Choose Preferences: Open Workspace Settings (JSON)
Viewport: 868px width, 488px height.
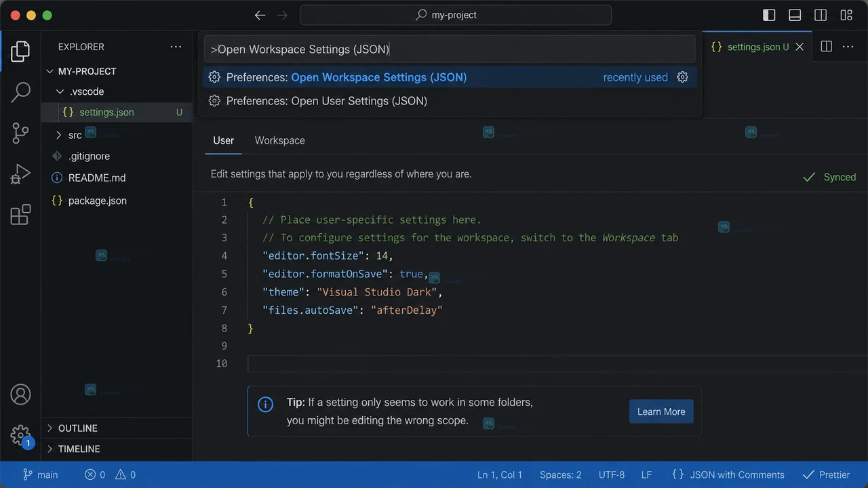tap(450, 77)
